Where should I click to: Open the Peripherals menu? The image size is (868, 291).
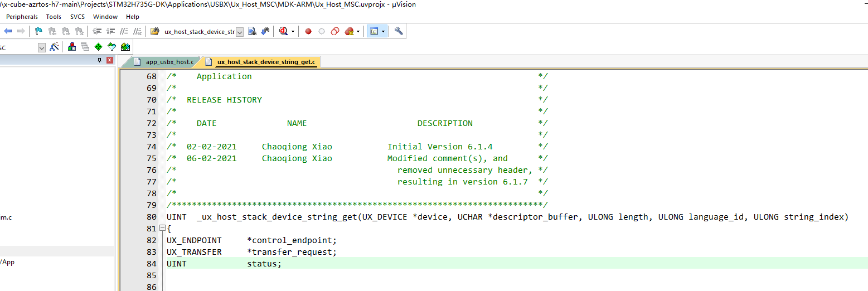pos(22,17)
